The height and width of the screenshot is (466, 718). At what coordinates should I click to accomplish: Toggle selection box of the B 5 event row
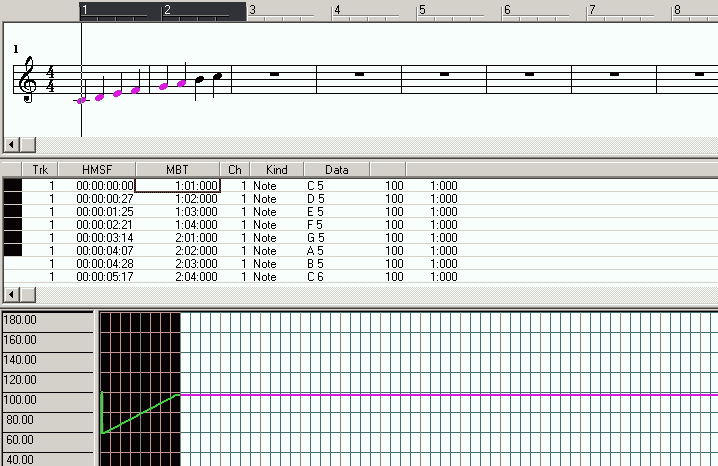tap(12, 264)
